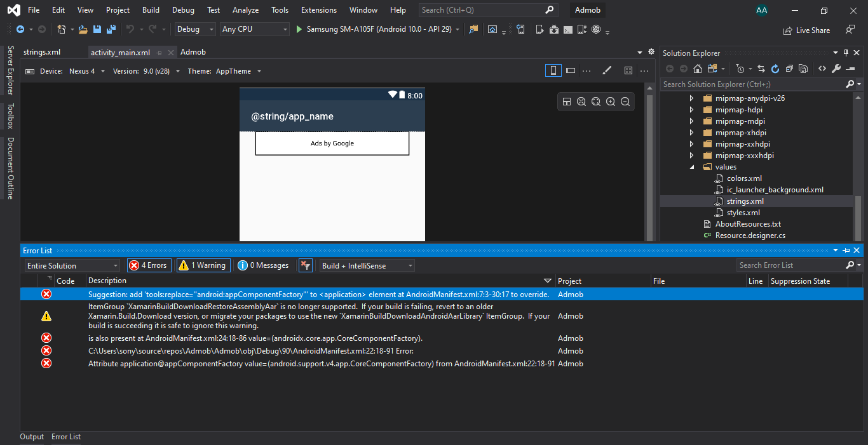Sort Error List by Description column

(107, 281)
